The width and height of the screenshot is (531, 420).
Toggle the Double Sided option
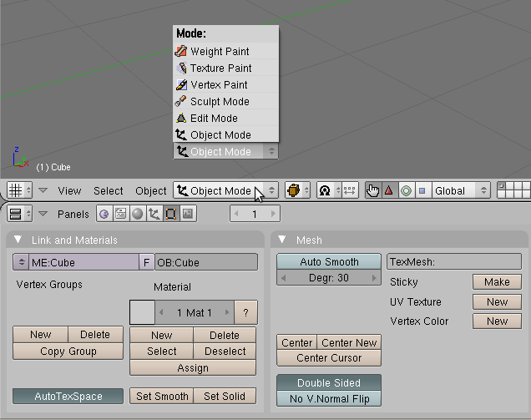tap(329, 382)
